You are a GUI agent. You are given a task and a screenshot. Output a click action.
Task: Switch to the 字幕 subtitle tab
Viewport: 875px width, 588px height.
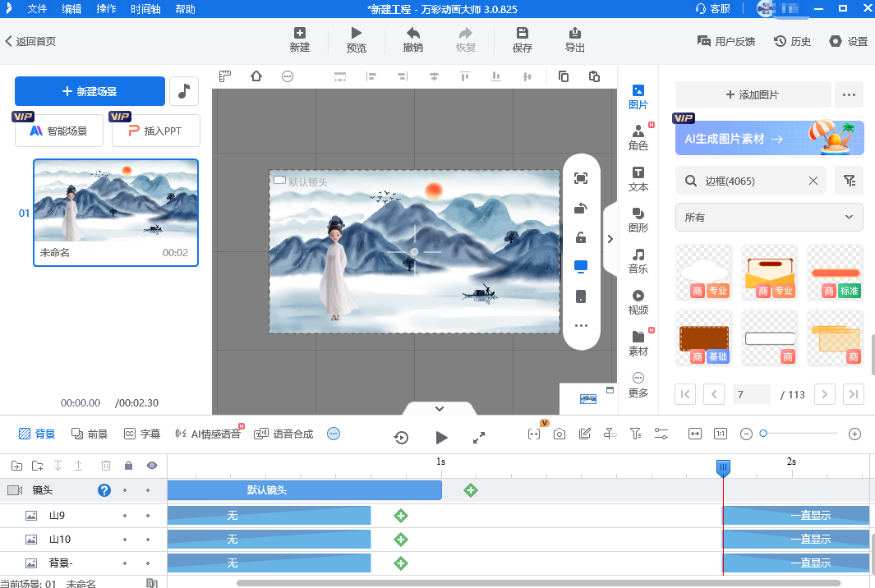point(142,434)
